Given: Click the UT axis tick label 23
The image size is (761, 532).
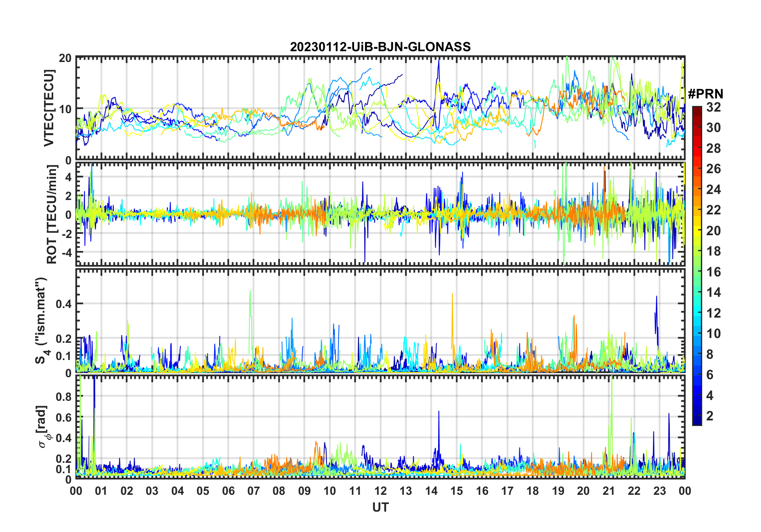Looking at the screenshot, I should tap(660, 491).
